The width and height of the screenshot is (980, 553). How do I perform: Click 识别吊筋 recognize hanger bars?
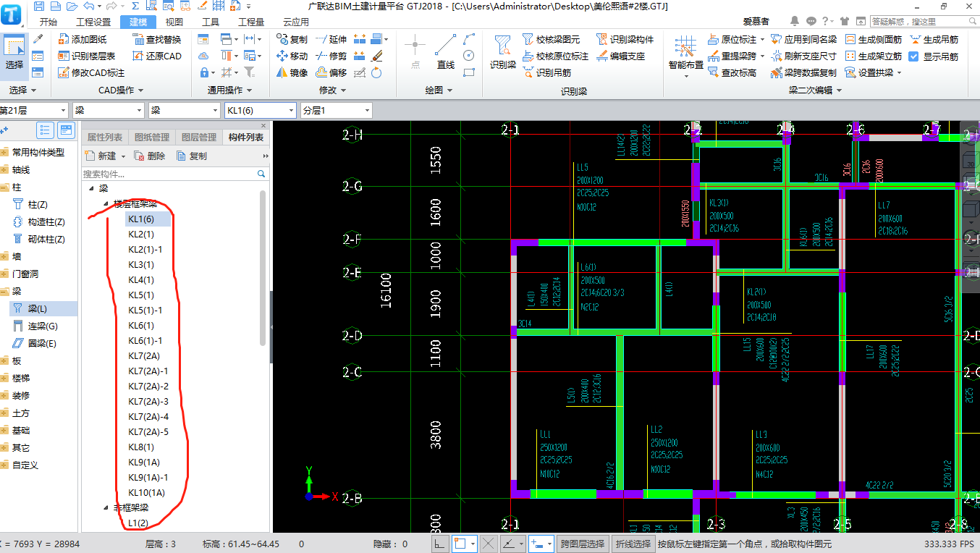547,72
